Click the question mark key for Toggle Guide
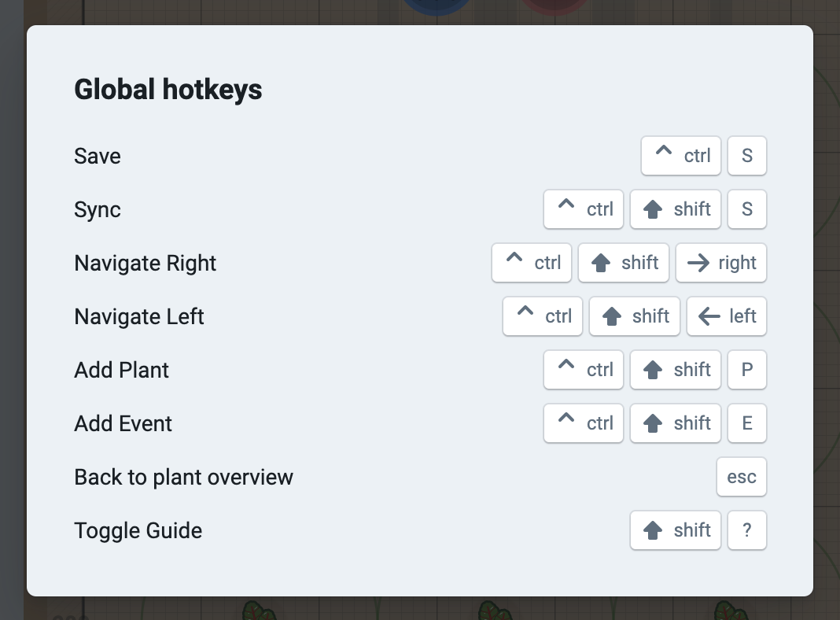 [746, 530]
